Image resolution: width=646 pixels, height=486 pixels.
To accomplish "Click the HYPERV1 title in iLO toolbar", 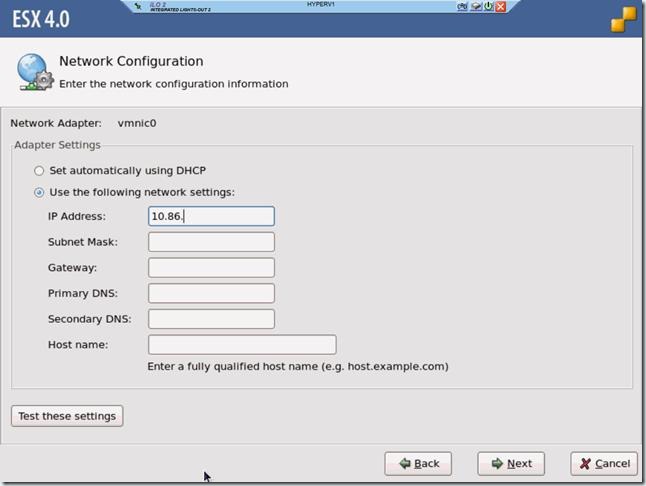I will tap(321, 4).
